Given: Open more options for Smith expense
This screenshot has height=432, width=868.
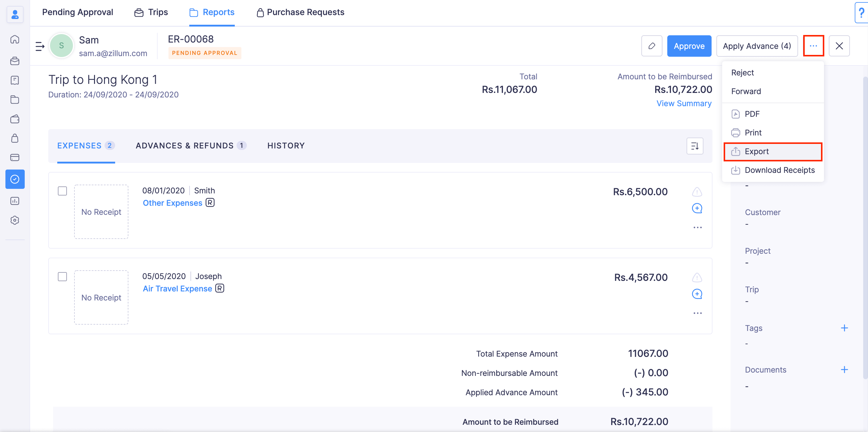Looking at the screenshot, I should coord(697,228).
